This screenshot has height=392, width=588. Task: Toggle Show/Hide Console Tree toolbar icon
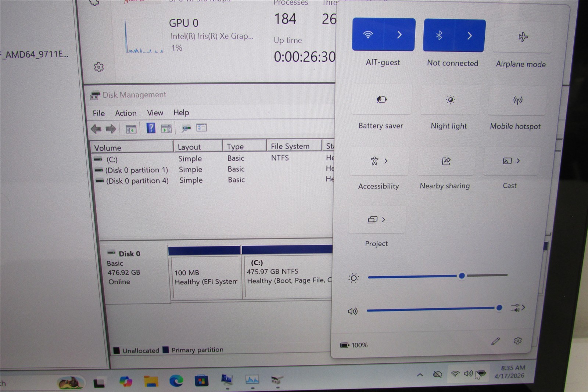click(x=131, y=129)
